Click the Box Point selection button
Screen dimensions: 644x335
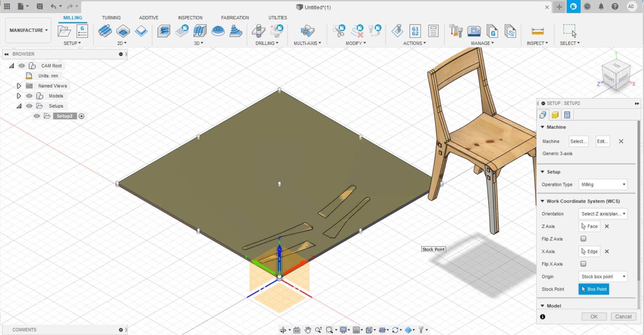pyautogui.click(x=594, y=289)
